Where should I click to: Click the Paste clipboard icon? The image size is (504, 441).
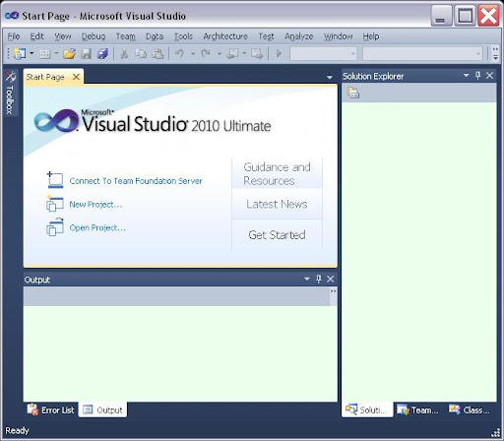(157, 53)
